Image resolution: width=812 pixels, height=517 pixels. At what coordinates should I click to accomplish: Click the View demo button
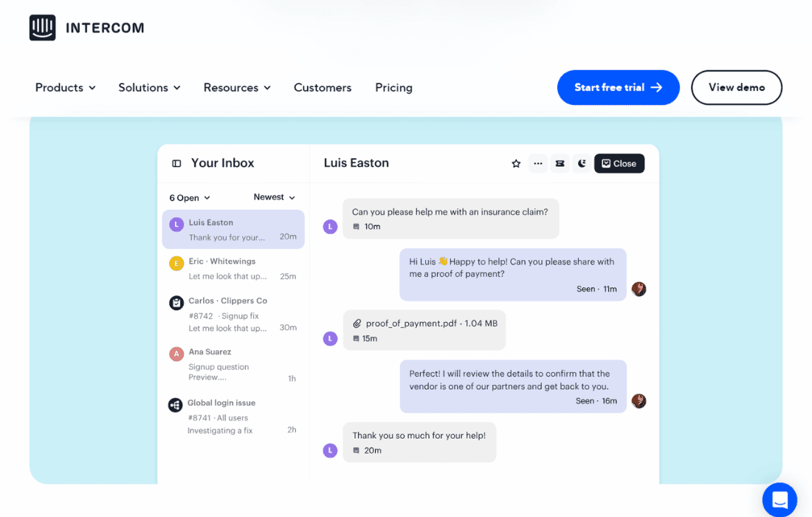(x=737, y=88)
